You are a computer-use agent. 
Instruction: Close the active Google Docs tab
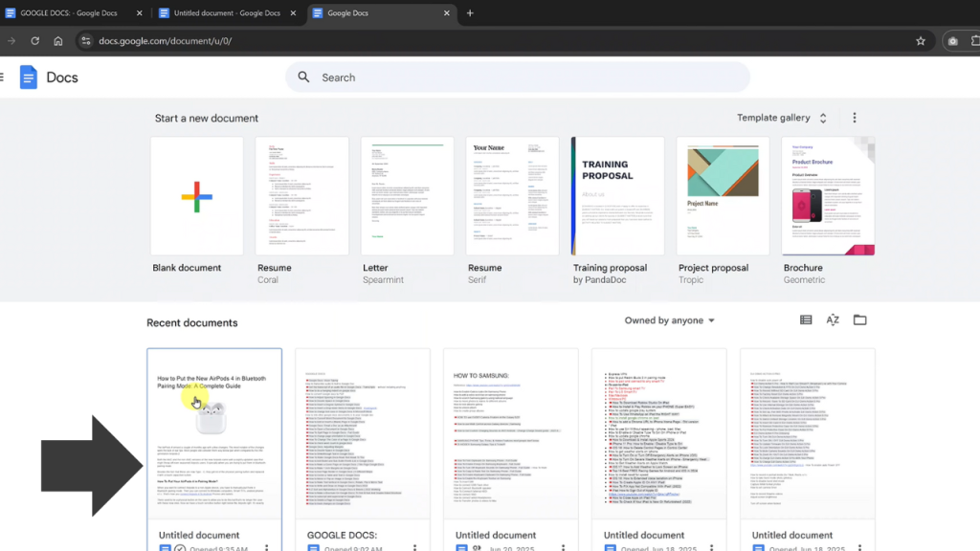[x=446, y=13]
